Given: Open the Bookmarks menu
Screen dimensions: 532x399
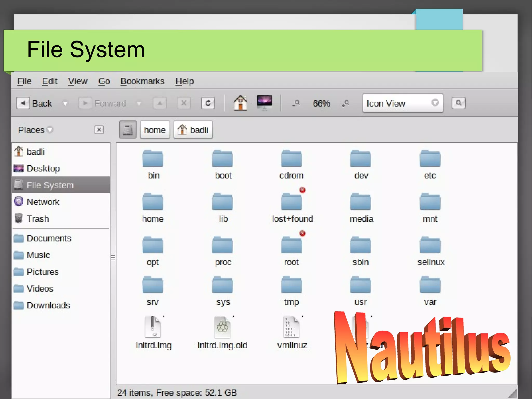Looking at the screenshot, I should coord(142,81).
